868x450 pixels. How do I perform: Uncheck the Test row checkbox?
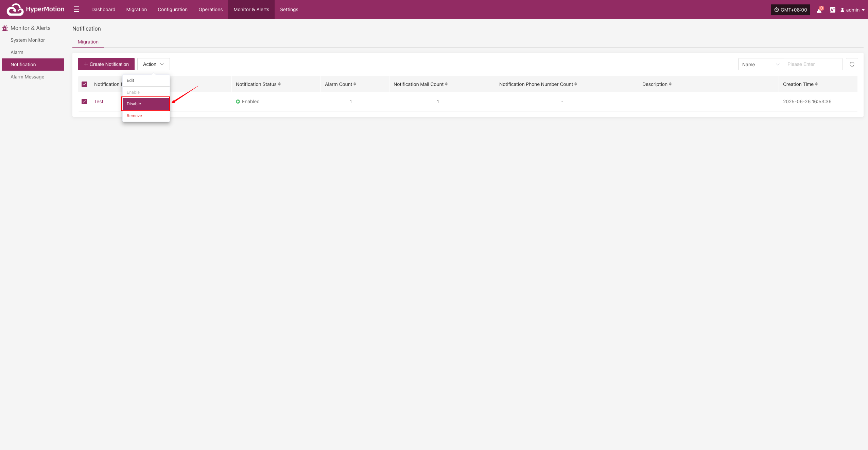tap(84, 102)
